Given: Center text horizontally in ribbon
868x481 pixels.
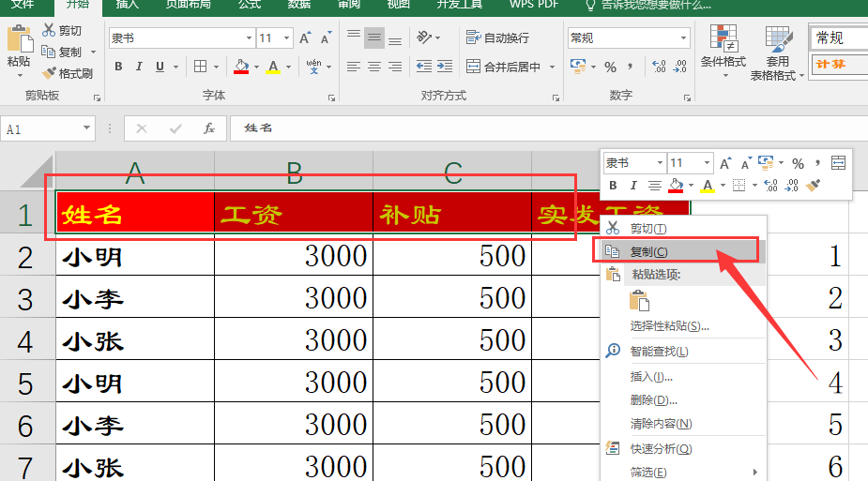Looking at the screenshot, I should point(374,67).
